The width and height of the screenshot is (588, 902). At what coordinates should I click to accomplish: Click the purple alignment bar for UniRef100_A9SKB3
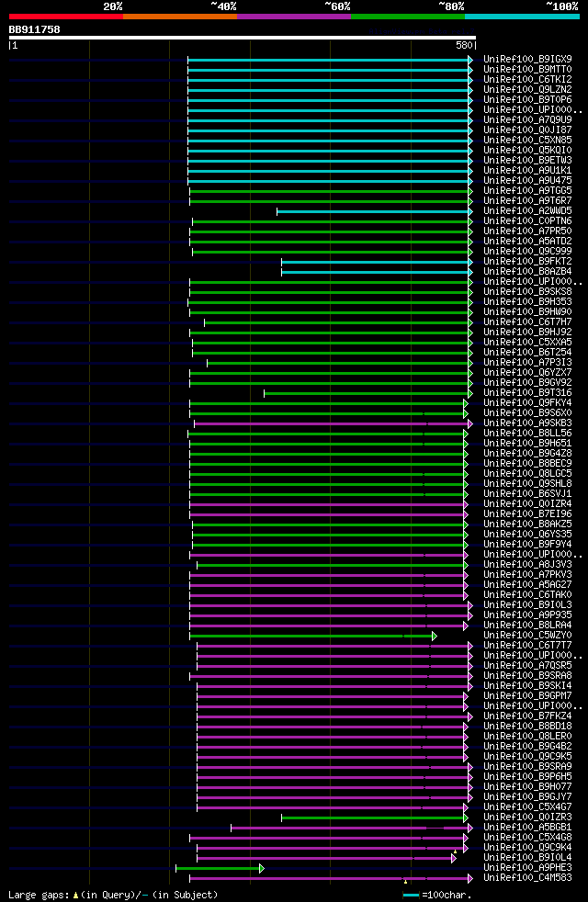point(334,424)
